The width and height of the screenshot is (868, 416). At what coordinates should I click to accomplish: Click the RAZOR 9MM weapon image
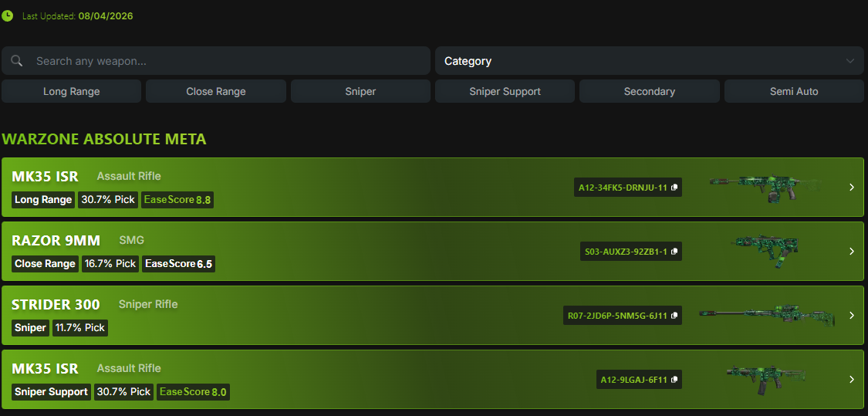pos(764,251)
